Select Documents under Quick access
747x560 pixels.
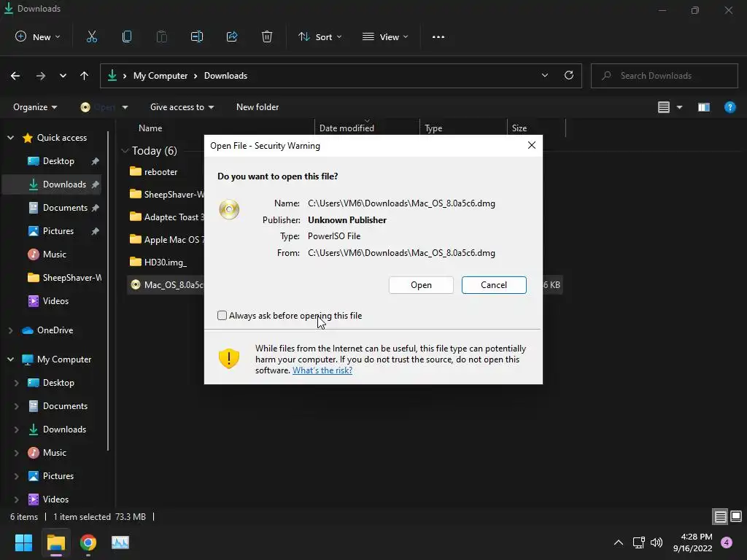[x=56, y=208]
